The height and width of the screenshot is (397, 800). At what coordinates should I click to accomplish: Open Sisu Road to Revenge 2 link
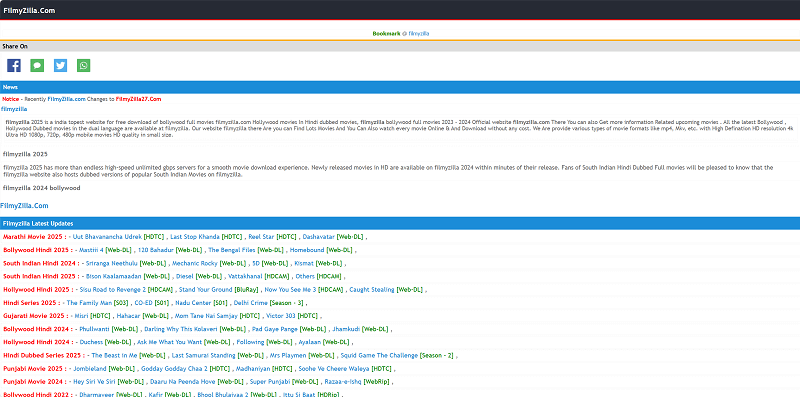[x=112, y=290]
